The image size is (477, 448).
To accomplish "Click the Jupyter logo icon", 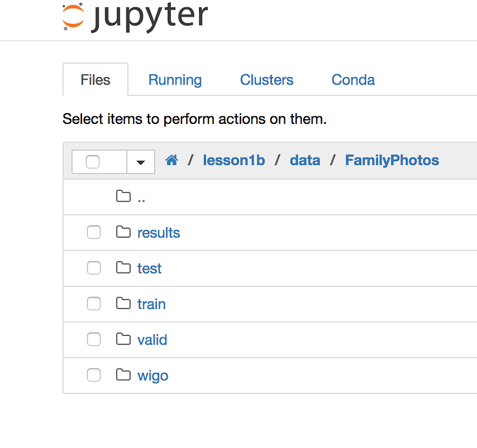I will (x=73, y=16).
